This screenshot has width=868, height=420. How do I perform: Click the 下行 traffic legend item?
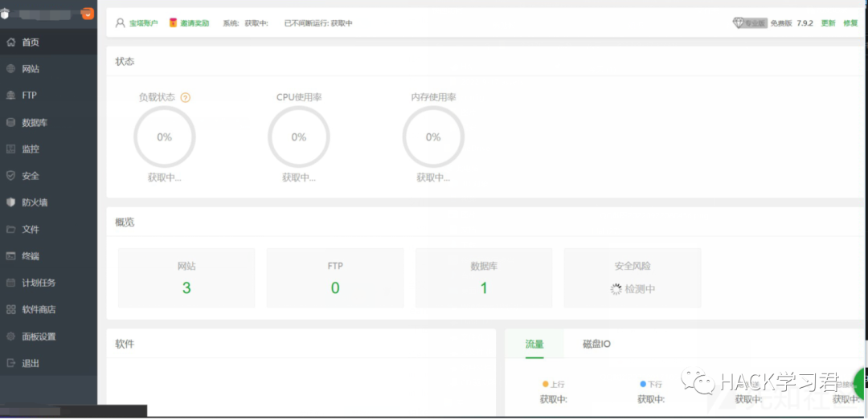(651, 384)
